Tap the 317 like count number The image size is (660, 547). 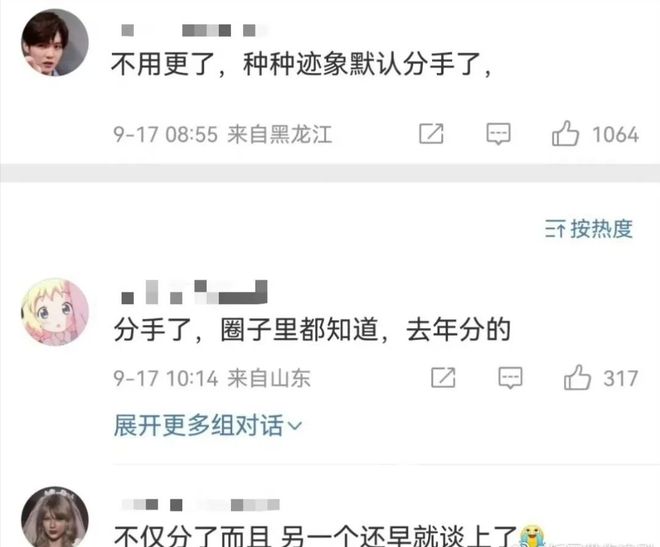click(621, 378)
